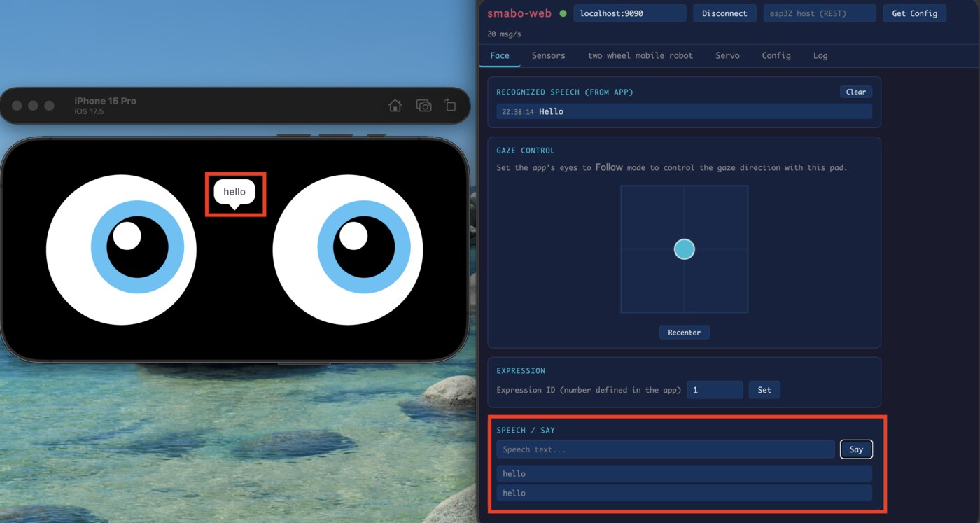Click the right eye on the iPhone screen

(347, 250)
